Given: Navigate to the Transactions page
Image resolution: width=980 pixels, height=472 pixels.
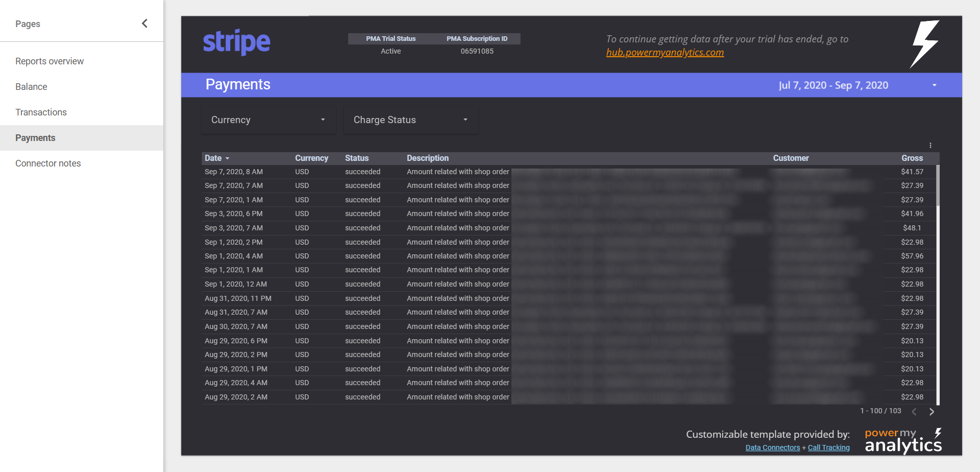Looking at the screenshot, I should [x=41, y=112].
